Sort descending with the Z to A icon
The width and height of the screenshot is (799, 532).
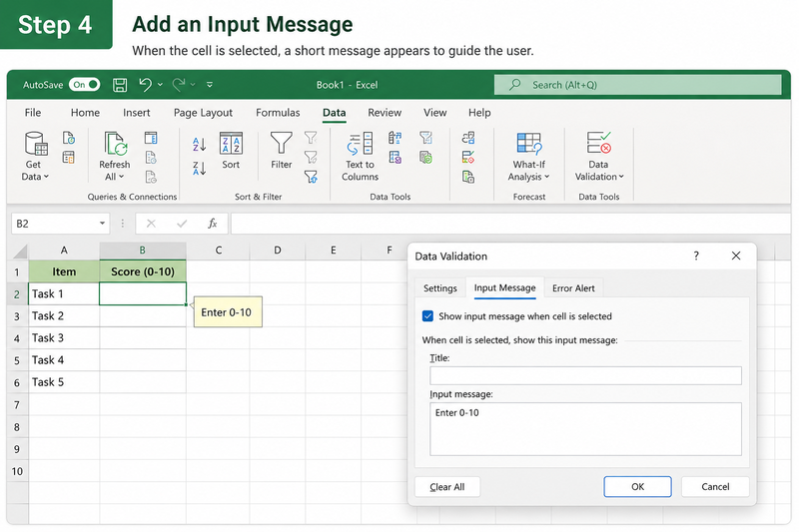click(x=199, y=168)
